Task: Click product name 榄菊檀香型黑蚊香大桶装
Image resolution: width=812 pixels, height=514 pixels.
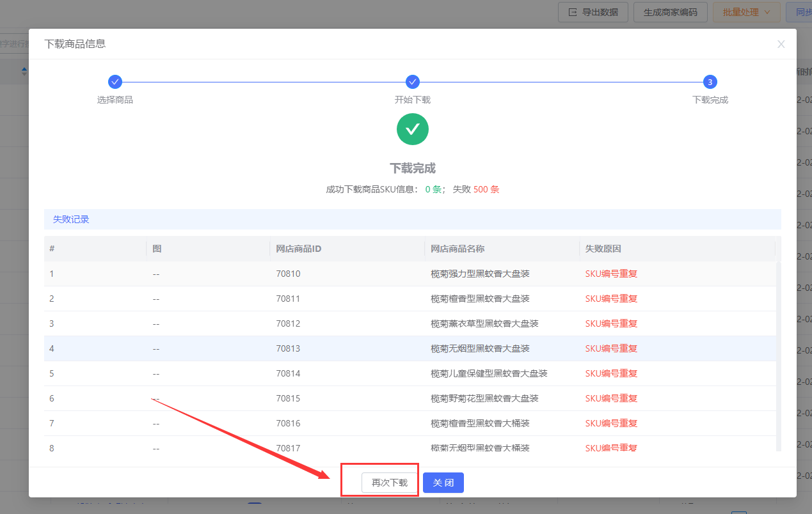Action: coord(480,423)
